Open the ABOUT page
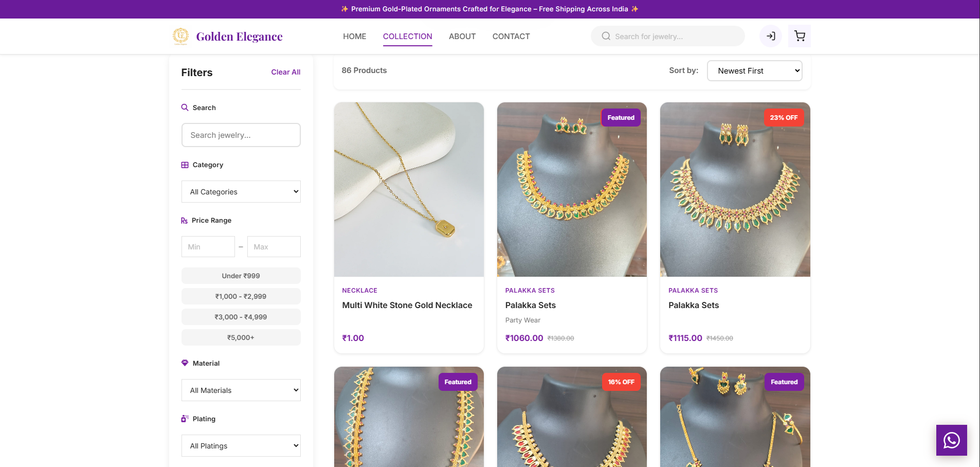 point(462,37)
